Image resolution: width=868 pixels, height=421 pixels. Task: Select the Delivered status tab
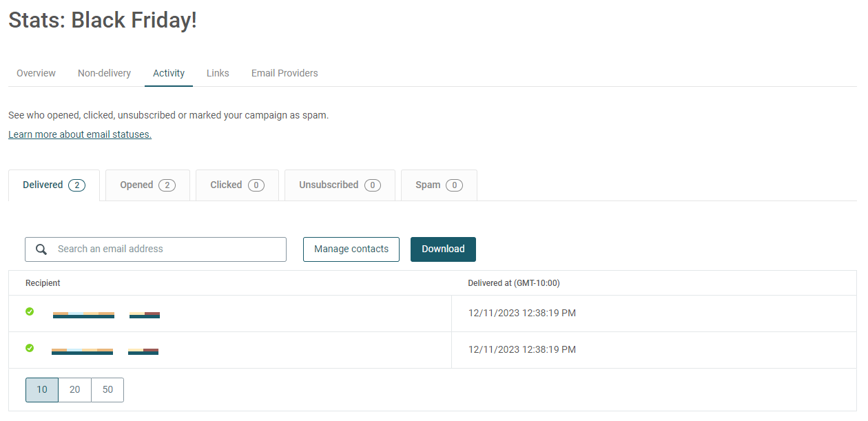(x=54, y=185)
